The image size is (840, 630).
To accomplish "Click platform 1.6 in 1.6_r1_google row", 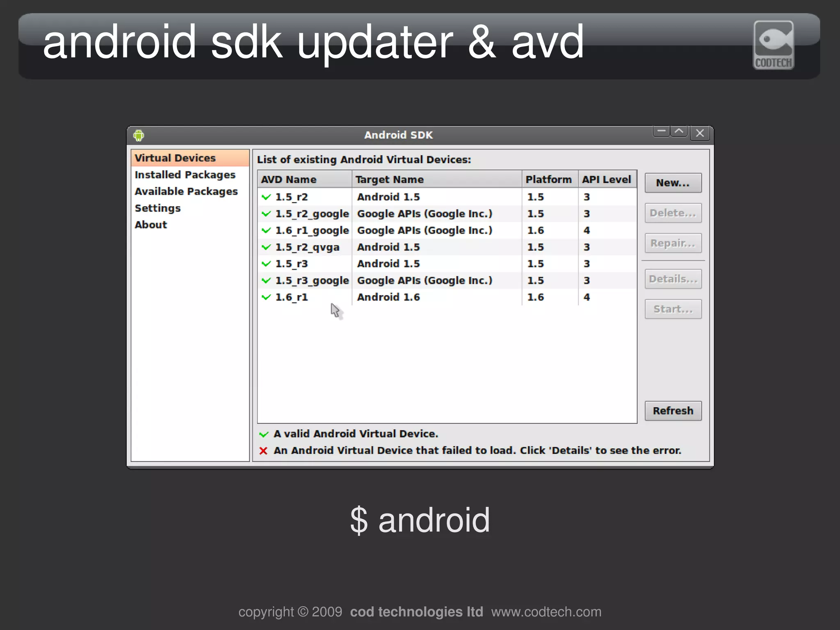I will [536, 231].
